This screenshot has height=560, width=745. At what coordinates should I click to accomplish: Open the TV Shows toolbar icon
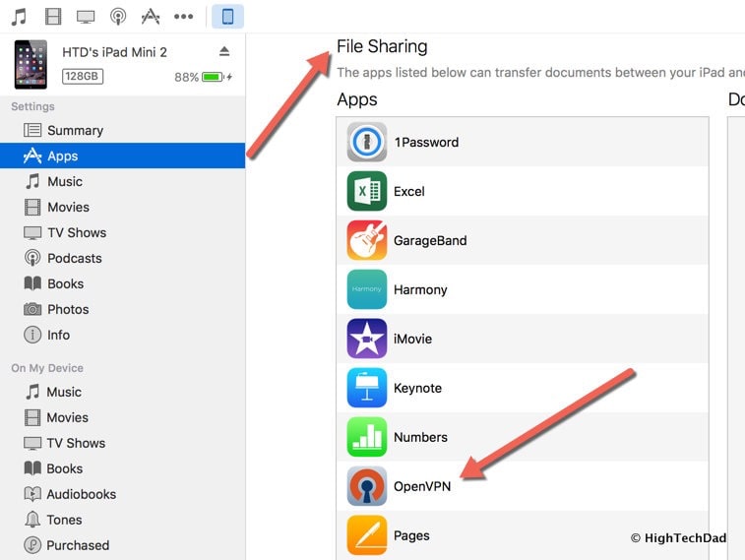86,17
